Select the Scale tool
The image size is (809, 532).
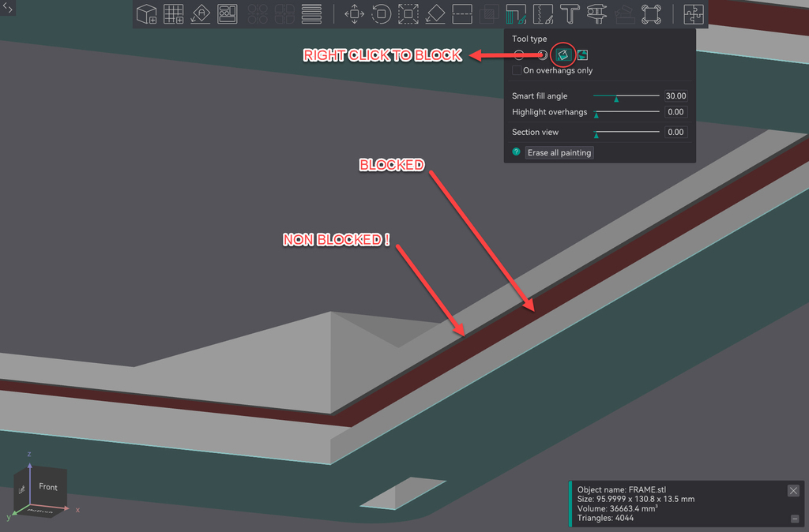408,14
